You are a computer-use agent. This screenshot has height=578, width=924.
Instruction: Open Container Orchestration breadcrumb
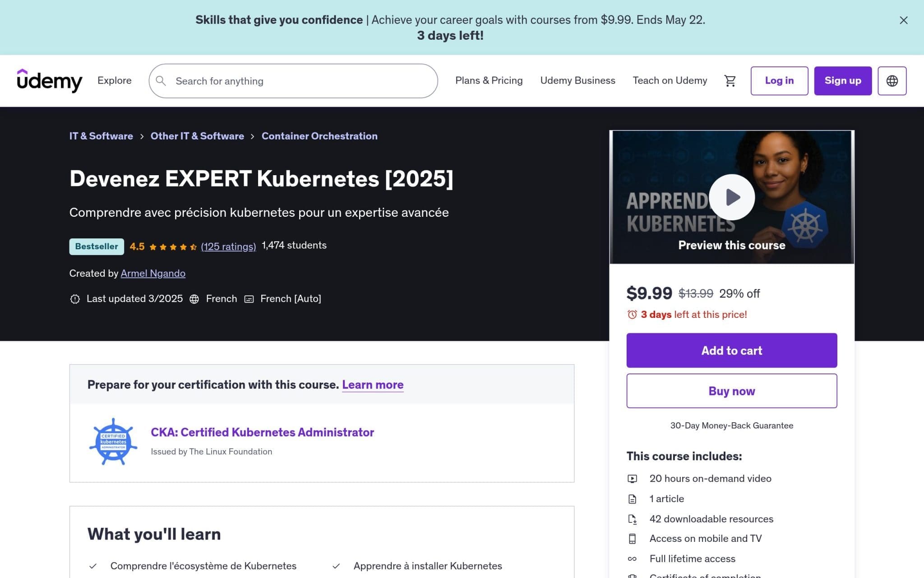319,136
